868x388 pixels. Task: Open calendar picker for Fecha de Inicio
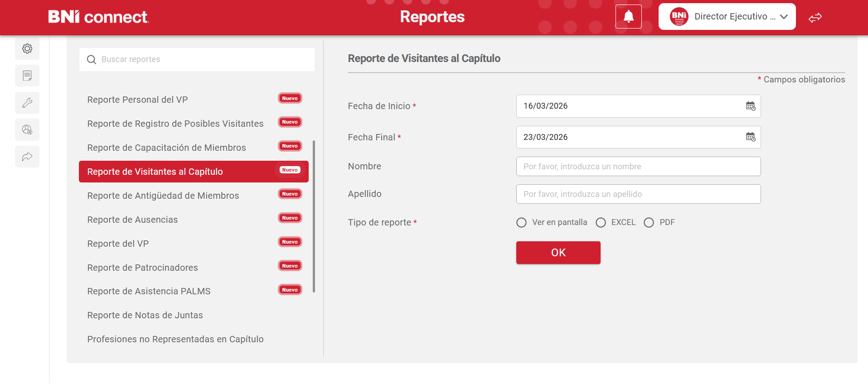click(x=750, y=106)
